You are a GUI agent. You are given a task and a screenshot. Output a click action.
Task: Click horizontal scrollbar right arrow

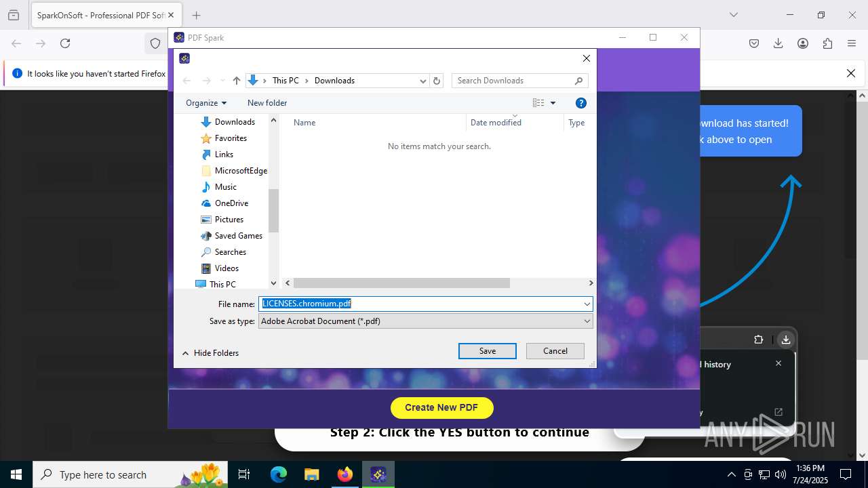[x=591, y=283]
